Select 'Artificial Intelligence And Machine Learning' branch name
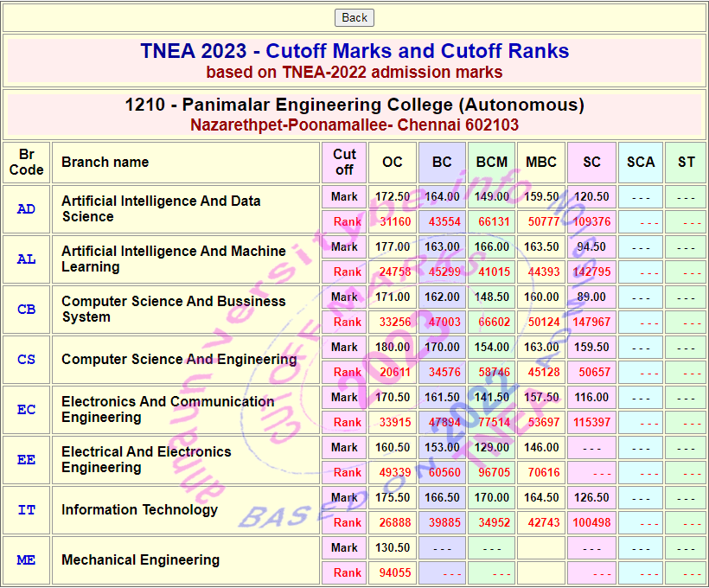 click(174, 259)
